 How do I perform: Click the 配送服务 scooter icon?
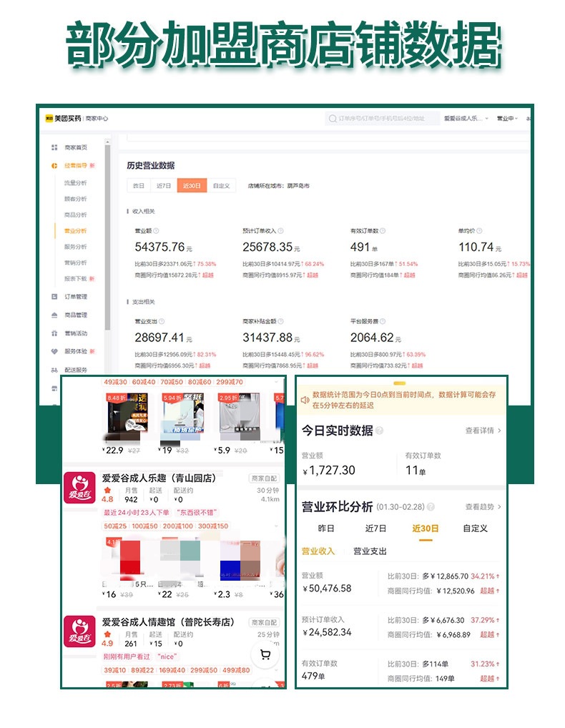click(x=54, y=370)
